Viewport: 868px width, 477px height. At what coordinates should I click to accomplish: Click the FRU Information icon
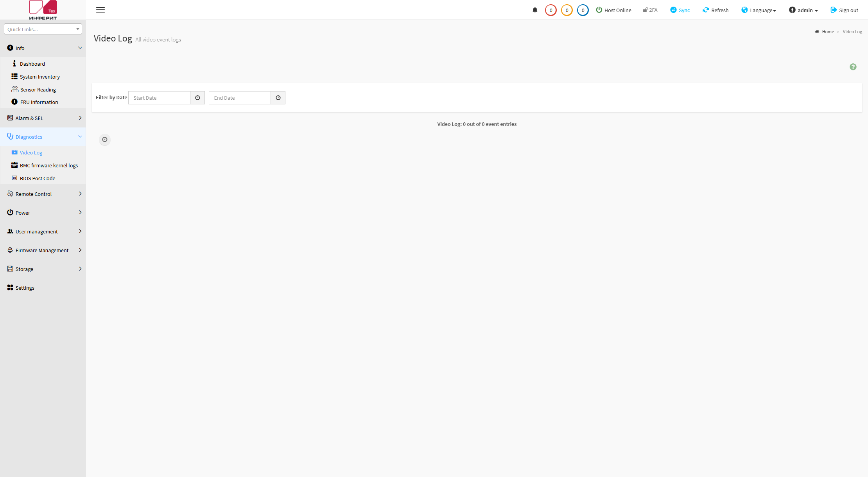(14, 102)
